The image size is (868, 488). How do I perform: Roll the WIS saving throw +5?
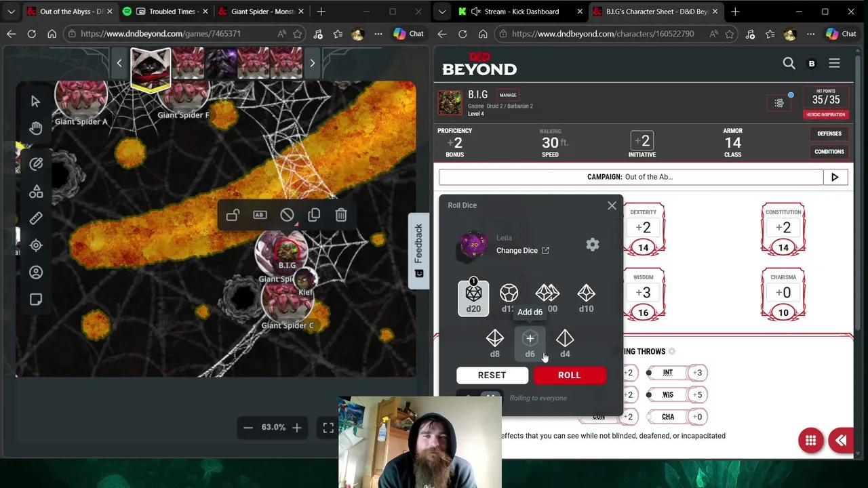point(676,394)
